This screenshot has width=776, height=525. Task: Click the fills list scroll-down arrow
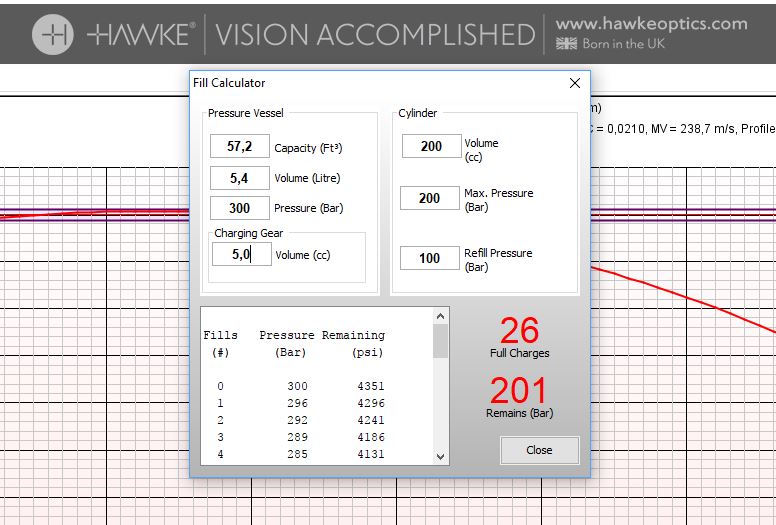[x=441, y=456]
